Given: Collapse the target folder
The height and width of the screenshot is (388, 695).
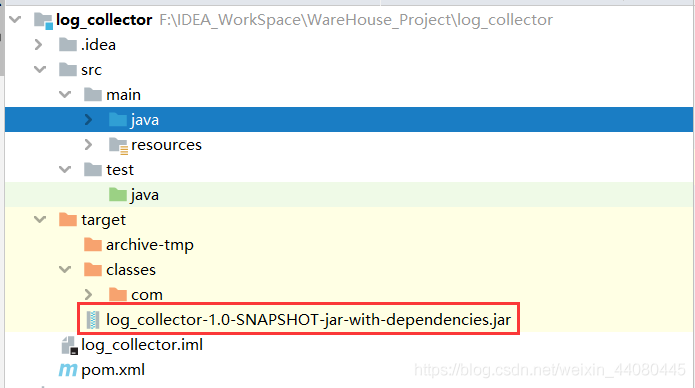Looking at the screenshot, I should [x=40, y=219].
